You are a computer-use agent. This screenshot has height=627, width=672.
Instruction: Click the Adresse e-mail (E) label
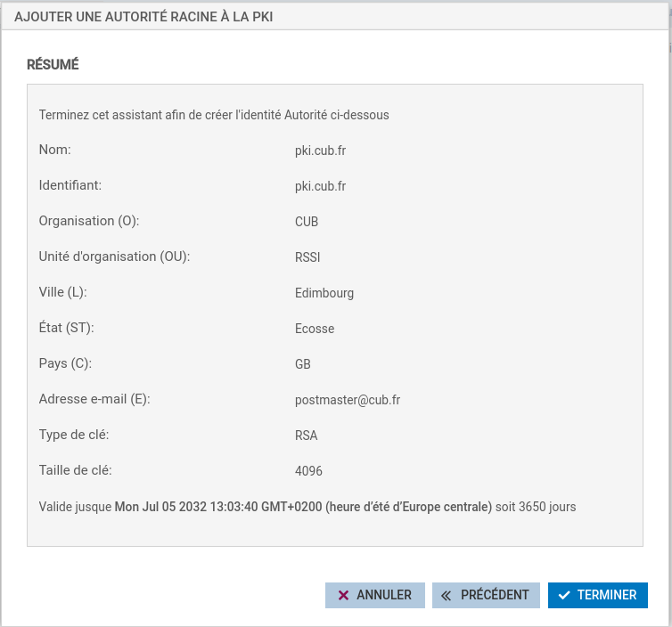(94, 399)
